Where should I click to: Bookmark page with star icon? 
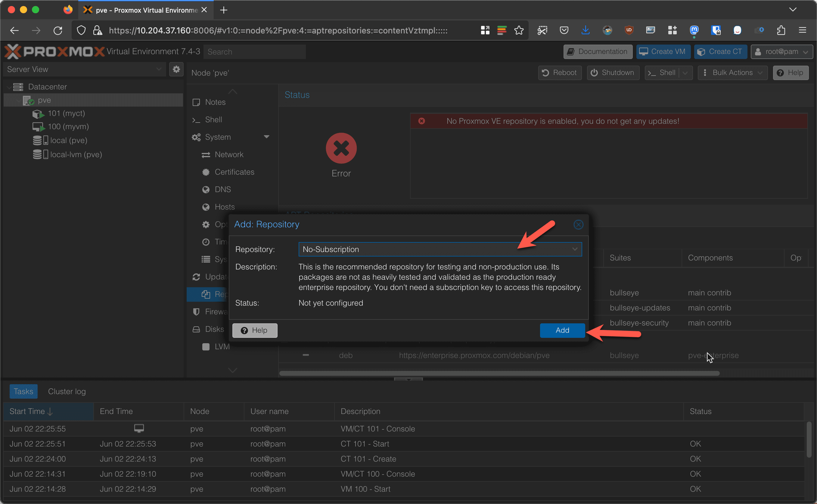tap(518, 30)
